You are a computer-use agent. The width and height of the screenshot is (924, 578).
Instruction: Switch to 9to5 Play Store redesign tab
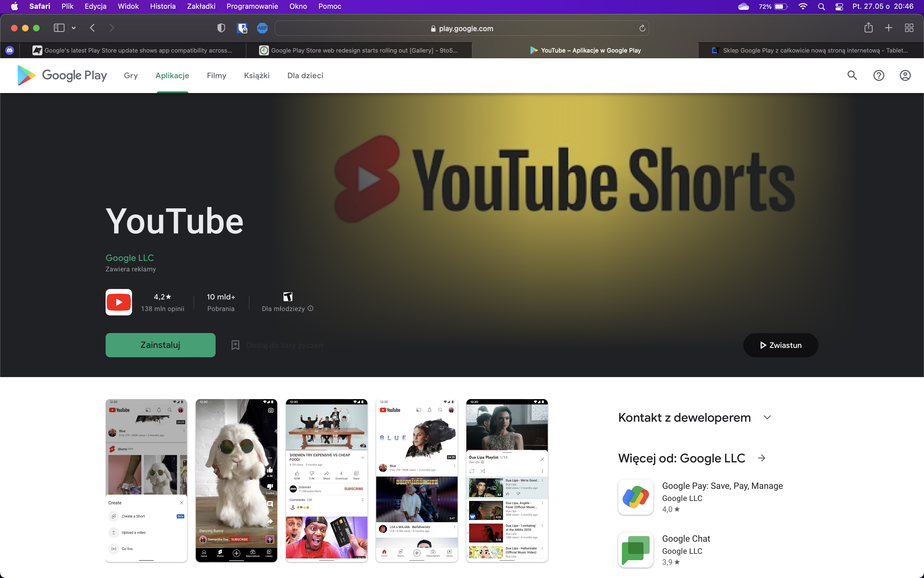(359, 50)
